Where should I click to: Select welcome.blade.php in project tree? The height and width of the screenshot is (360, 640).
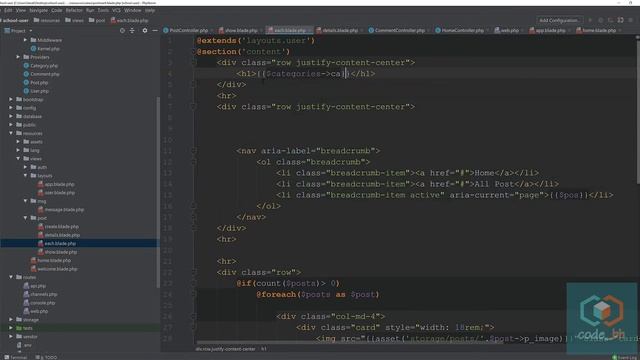54,269
